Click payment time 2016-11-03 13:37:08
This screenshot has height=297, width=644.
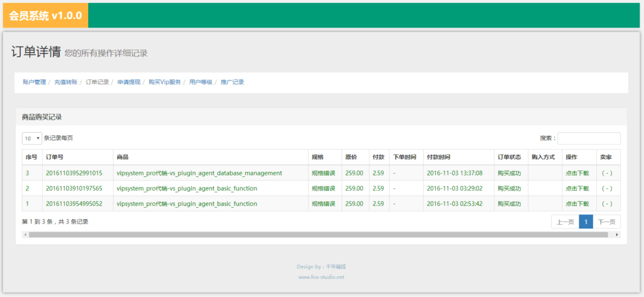coord(455,173)
